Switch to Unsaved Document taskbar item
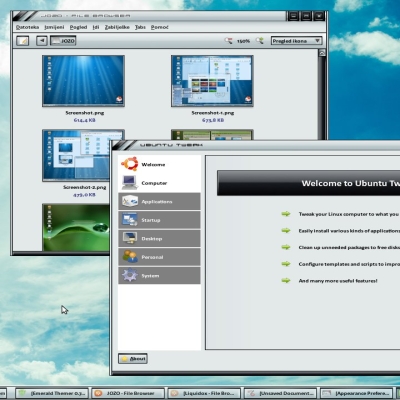Viewport: 400px width, 400px height. pos(280,393)
